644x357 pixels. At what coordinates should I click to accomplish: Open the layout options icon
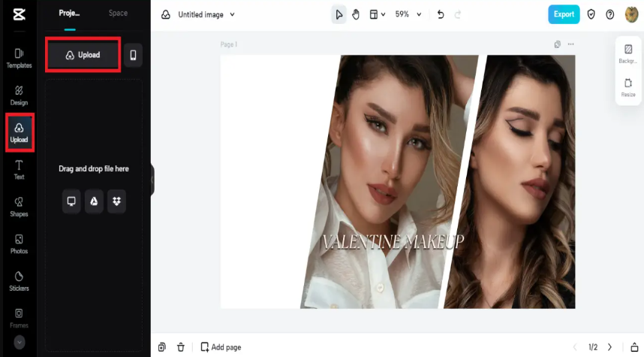pos(373,14)
